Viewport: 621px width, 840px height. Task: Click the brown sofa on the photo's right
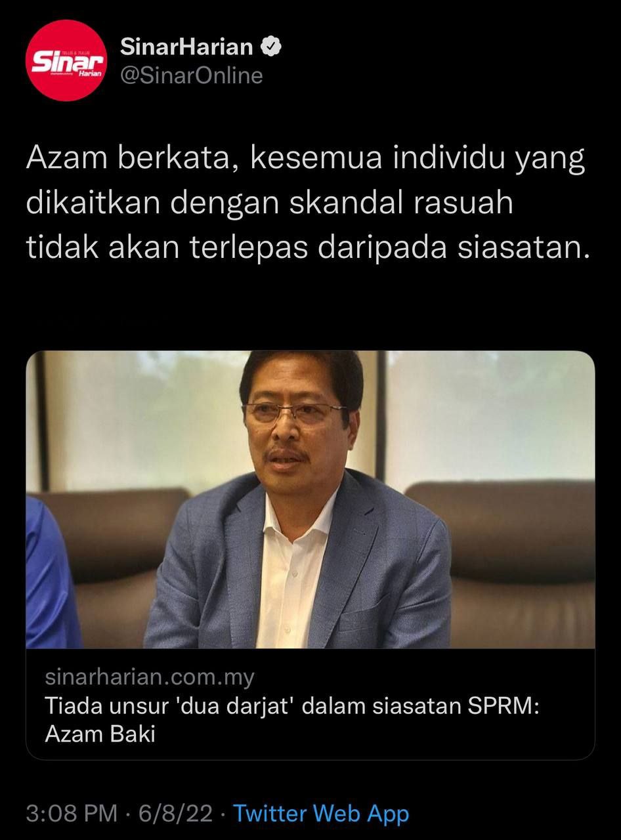pyautogui.click(x=504, y=563)
